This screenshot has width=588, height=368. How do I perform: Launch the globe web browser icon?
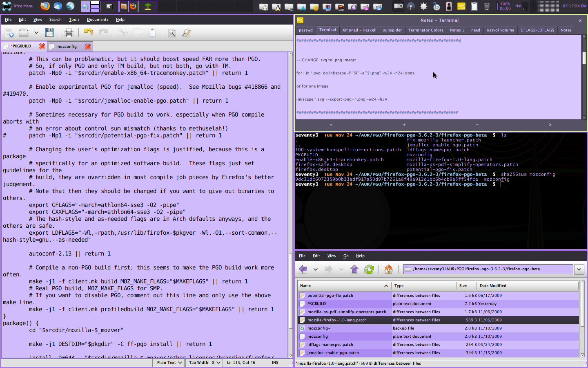[x=71, y=6]
